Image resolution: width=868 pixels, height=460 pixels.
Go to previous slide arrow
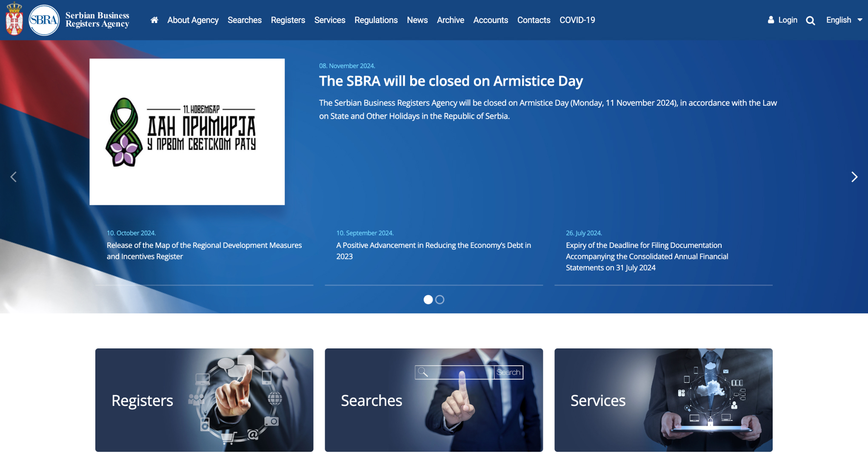click(14, 177)
